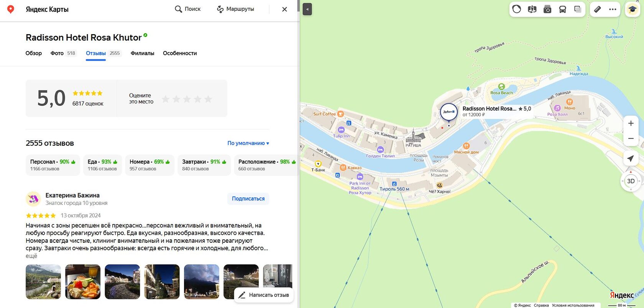Select the ruler distance tool

(597, 9)
